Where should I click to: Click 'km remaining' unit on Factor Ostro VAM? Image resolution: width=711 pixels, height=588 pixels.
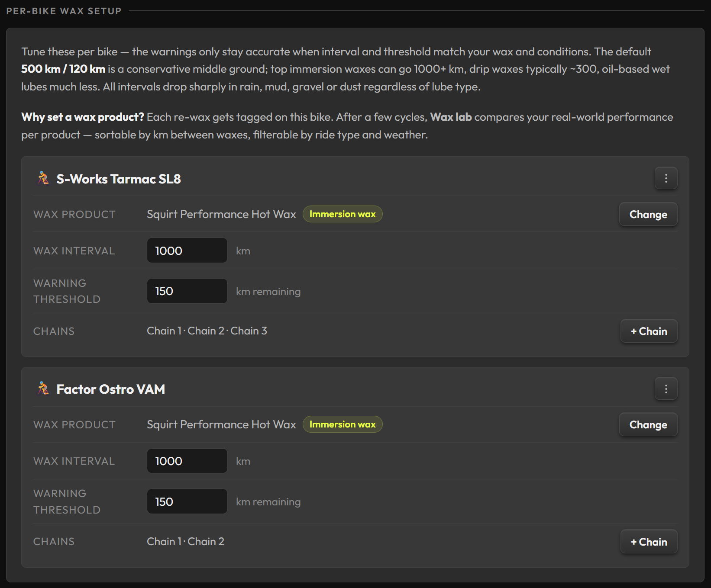coord(268,502)
